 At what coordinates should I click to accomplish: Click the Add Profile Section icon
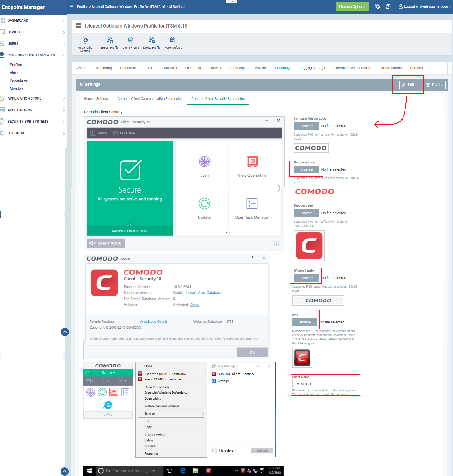[x=85, y=40]
